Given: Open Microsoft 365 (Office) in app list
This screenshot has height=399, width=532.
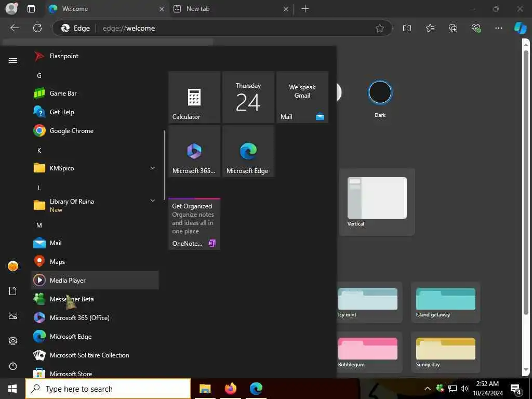Looking at the screenshot, I should tap(95, 317).
